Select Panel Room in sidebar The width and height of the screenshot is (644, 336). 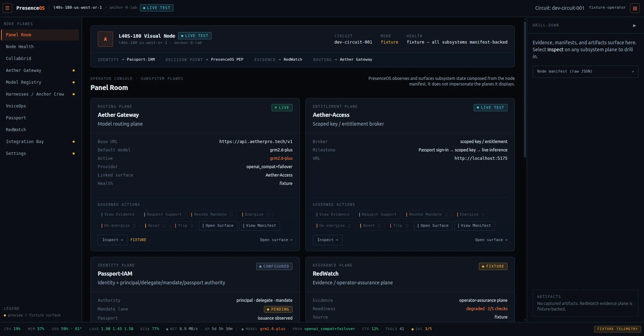tap(40, 35)
